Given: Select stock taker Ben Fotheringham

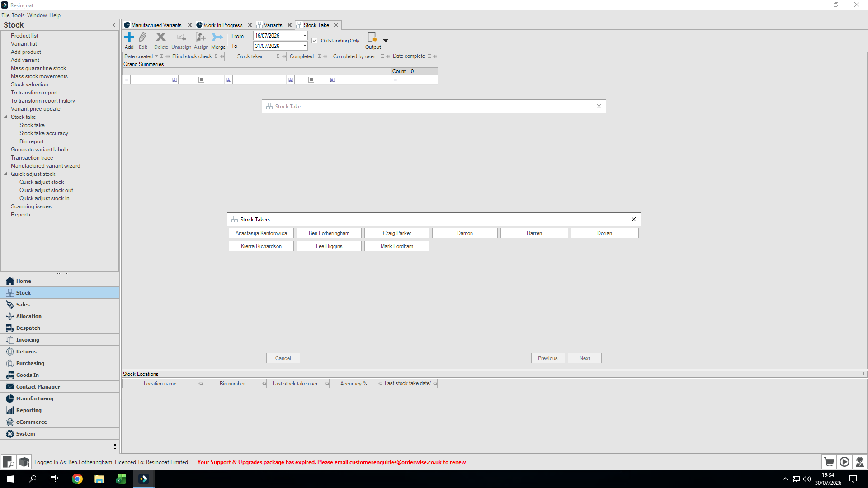Looking at the screenshot, I should click(x=329, y=233).
